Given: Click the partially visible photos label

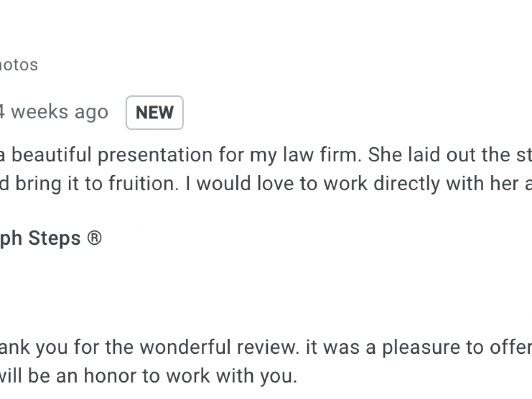Looking at the screenshot, I should click(x=19, y=65).
